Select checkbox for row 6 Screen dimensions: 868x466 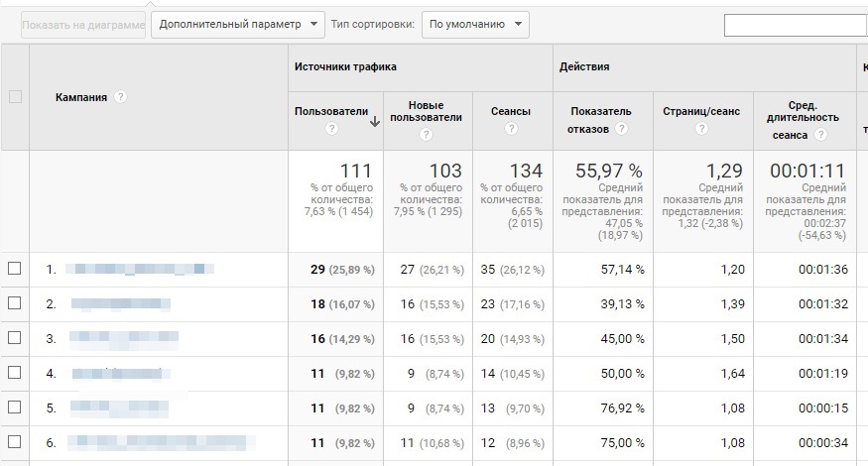(15, 441)
